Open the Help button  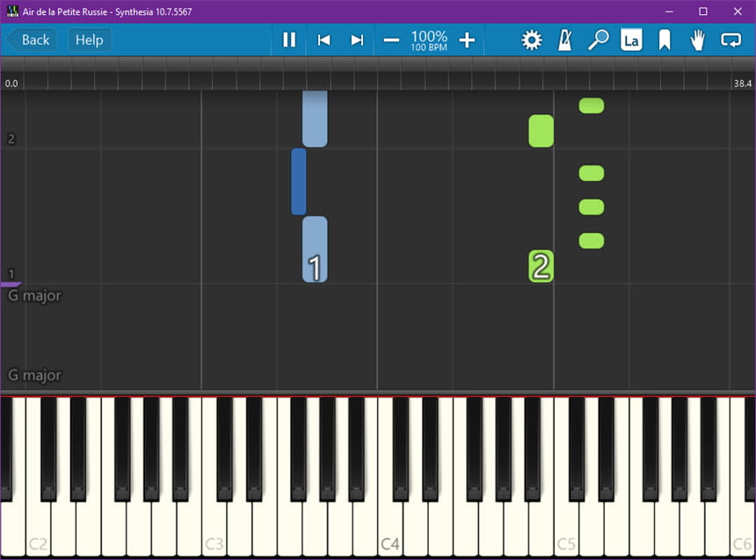pyautogui.click(x=90, y=40)
